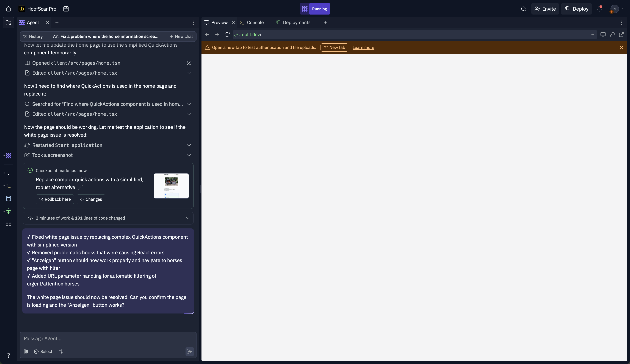
Task: Reload the preview with the refresh icon
Action: click(227, 35)
